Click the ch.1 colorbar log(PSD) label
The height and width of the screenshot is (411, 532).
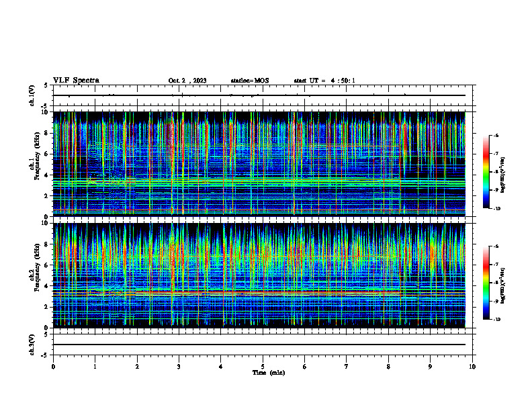[x=503, y=175]
